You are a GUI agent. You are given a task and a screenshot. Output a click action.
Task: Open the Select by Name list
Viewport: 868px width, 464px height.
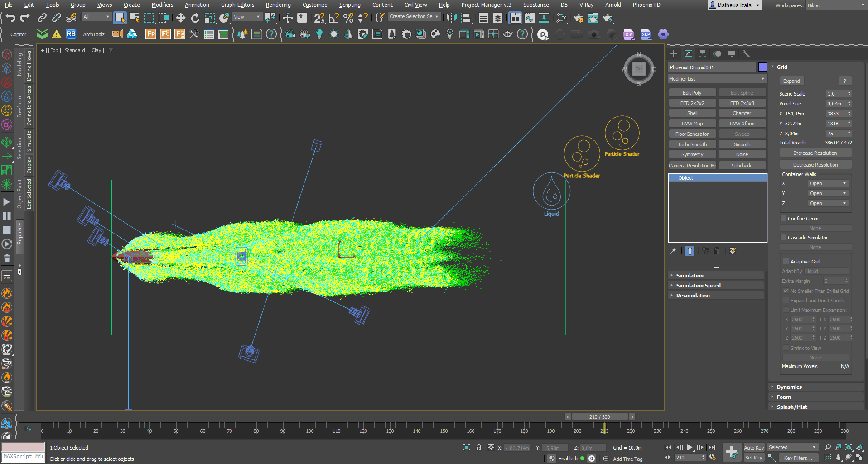(x=134, y=18)
